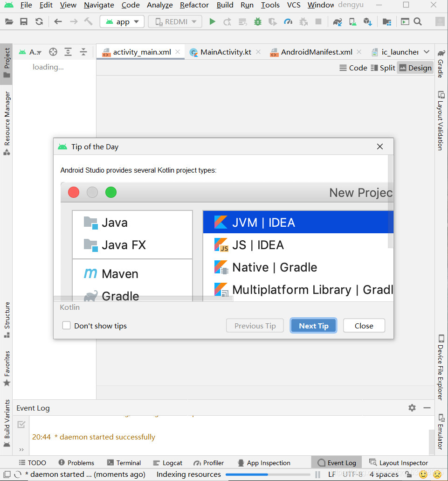Collapse all in project panel

click(x=83, y=52)
